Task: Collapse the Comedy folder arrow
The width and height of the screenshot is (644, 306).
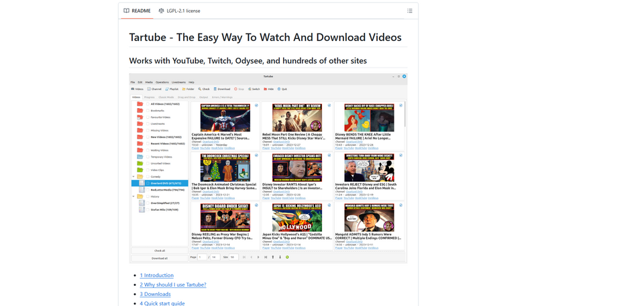Action: (x=133, y=176)
